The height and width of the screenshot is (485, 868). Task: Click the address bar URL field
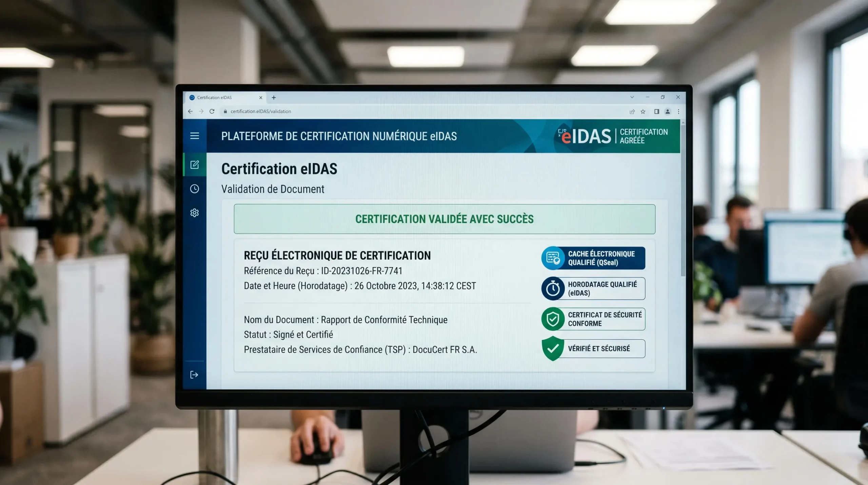click(x=422, y=111)
